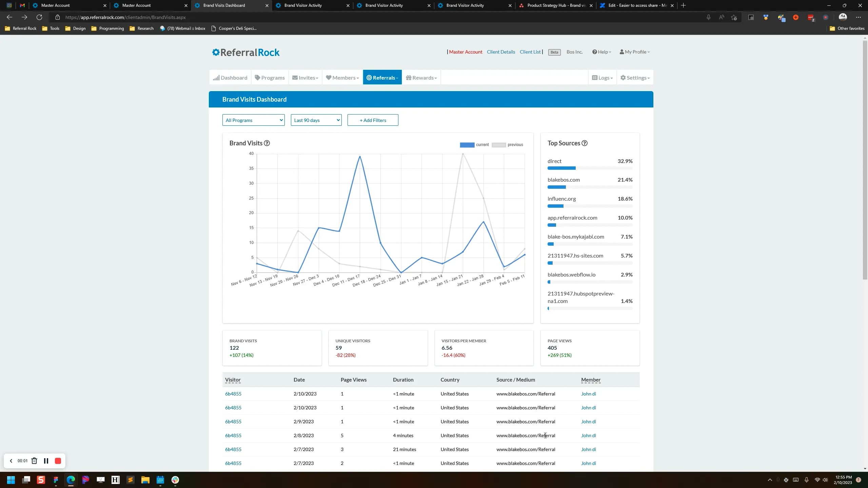Click the help tooltip icon beside Brand Visits

[267, 143]
